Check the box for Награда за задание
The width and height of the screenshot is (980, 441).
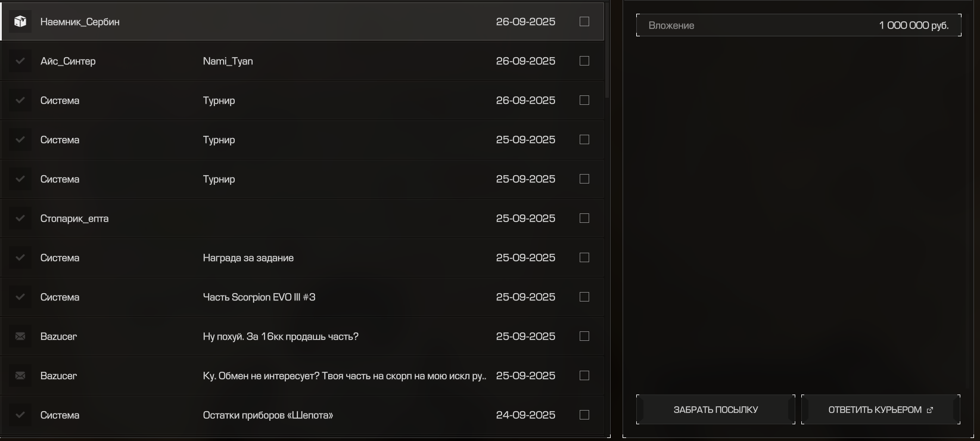point(584,257)
